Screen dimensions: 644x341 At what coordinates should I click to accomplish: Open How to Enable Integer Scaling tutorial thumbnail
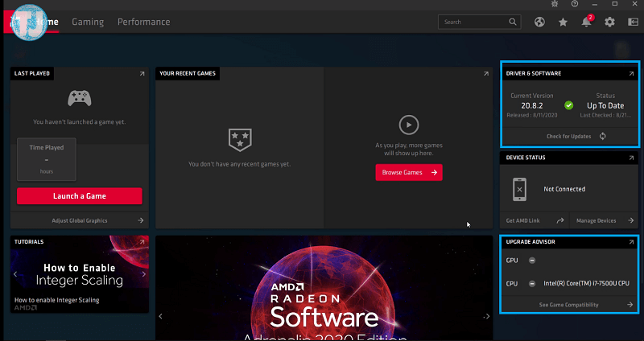(x=79, y=274)
